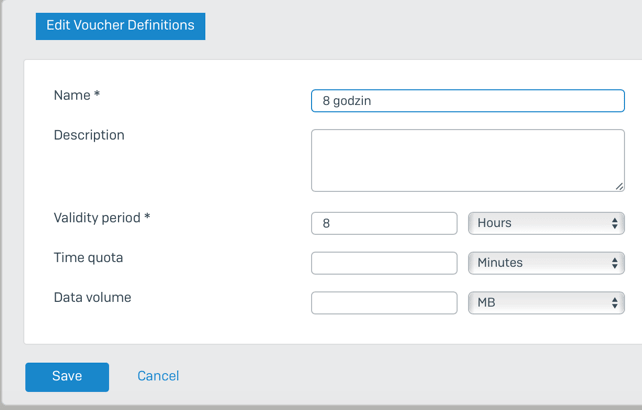The width and height of the screenshot is (642, 410).
Task: Select the Validity period value field
Action: click(x=384, y=223)
